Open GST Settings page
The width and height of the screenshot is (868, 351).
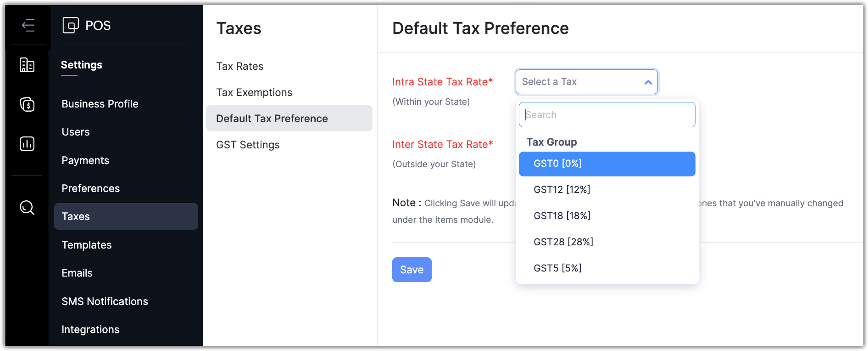tap(248, 145)
